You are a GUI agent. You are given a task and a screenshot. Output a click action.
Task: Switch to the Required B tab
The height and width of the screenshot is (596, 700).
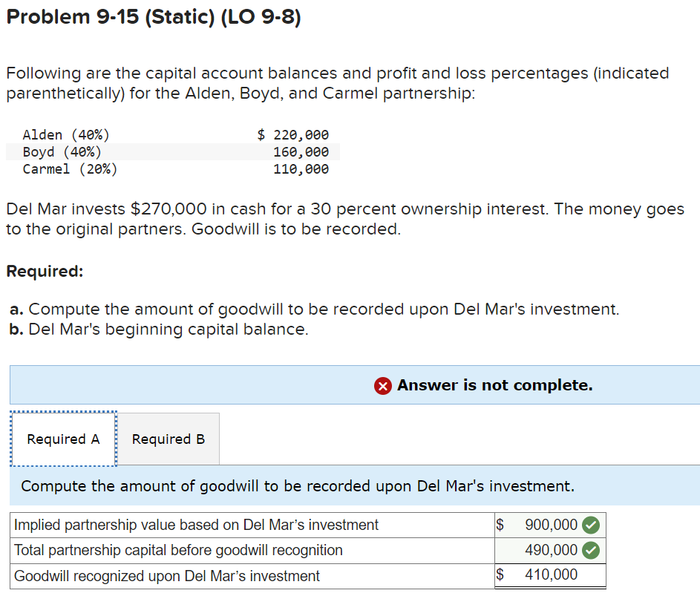click(168, 439)
